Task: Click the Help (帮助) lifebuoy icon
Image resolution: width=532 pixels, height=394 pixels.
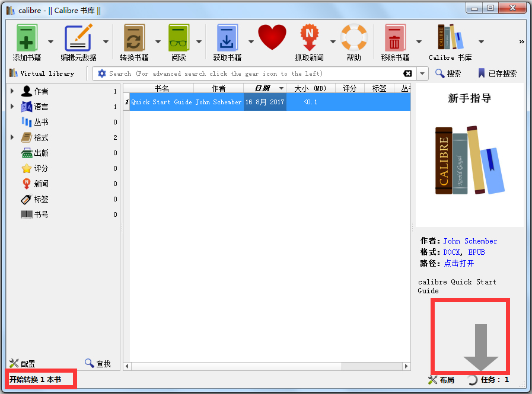Action: [x=354, y=39]
